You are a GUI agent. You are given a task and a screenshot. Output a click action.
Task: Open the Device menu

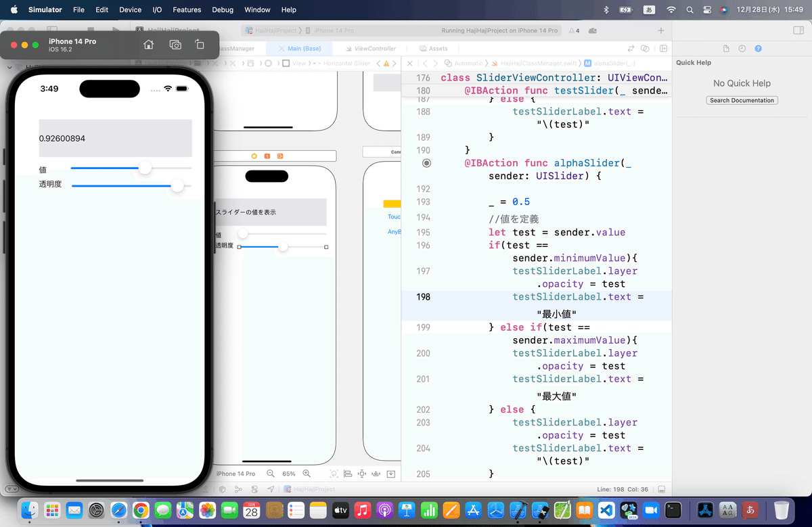(x=130, y=9)
